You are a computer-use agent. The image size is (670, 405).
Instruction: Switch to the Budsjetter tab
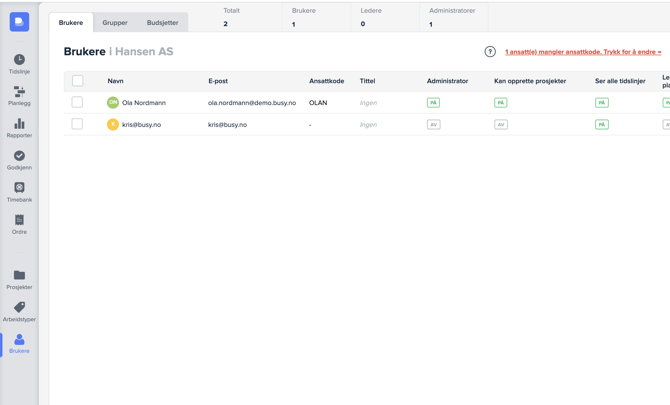pos(162,22)
